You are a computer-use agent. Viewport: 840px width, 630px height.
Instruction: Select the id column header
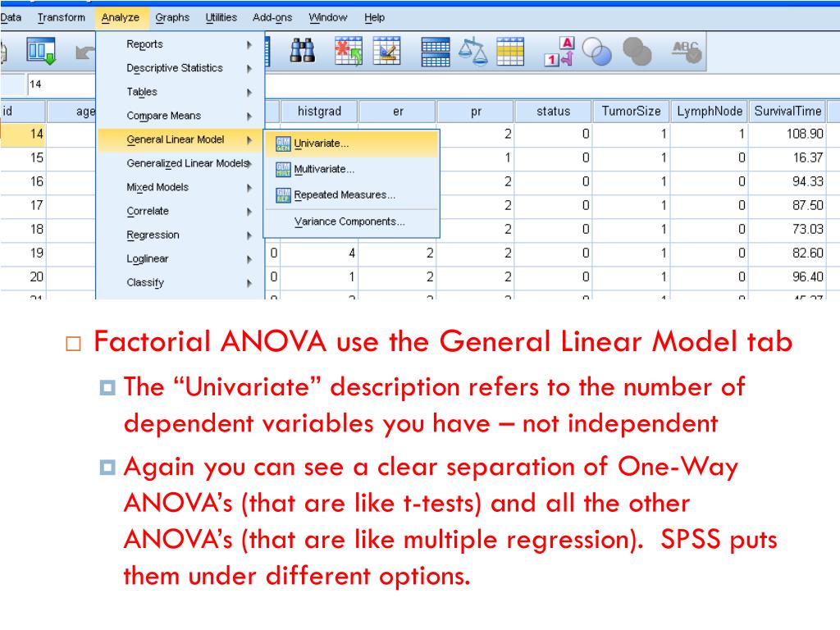coord(22,112)
